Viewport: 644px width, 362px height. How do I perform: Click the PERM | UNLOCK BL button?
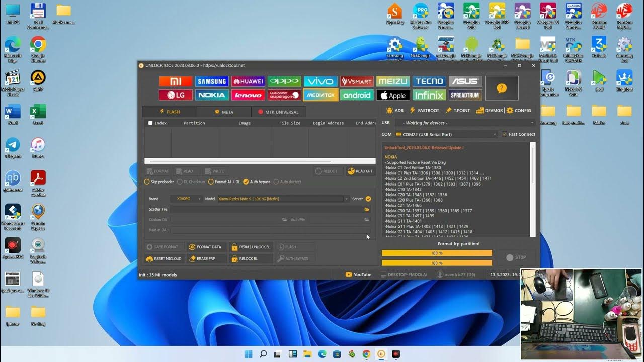pos(251,247)
